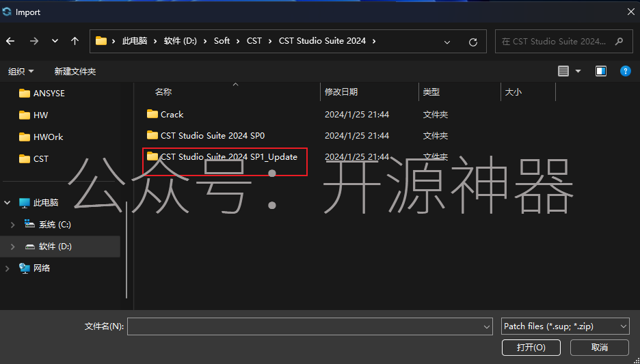
Task: Click the navigation pane scrollbar
Action: 126,250
